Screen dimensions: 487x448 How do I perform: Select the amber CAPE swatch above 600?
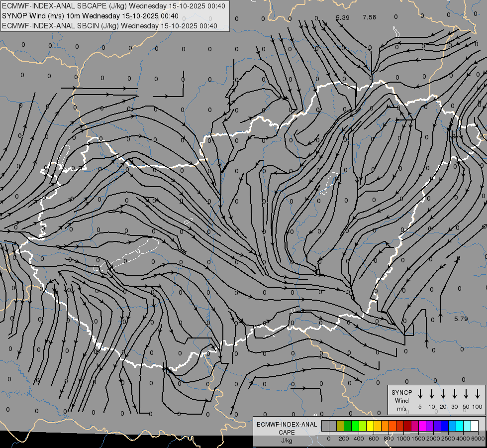[x=378, y=426]
